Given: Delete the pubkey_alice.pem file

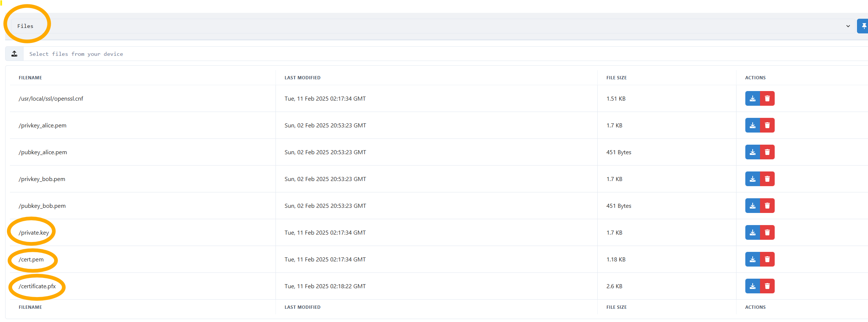Looking at the screenshot, I should click(x=767, y=152).
